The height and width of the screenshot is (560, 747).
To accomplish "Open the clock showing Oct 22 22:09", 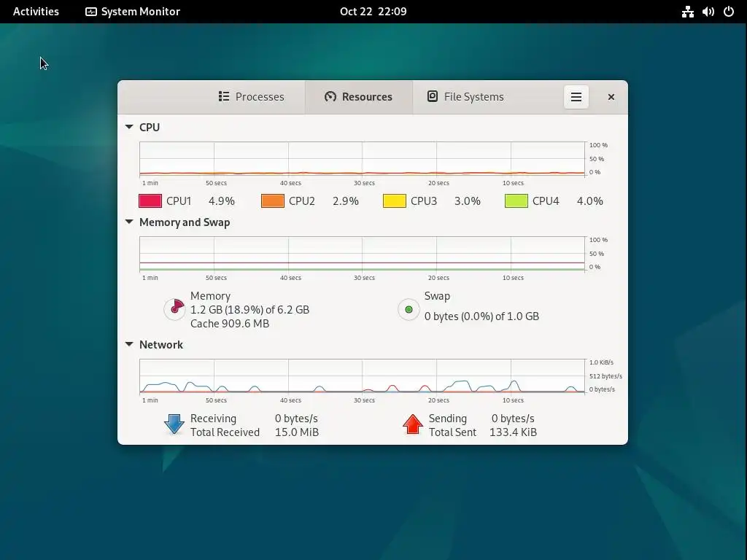I will (x=373, y=12).
